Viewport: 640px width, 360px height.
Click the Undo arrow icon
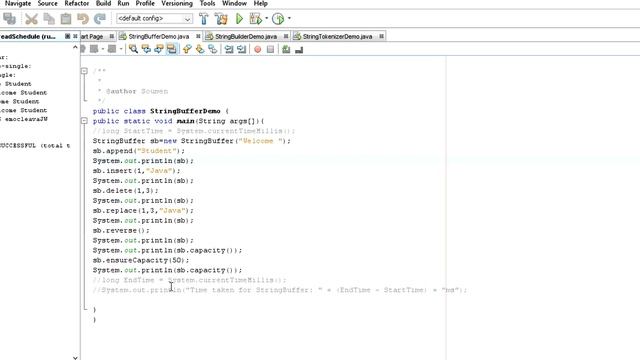(83, 19)
